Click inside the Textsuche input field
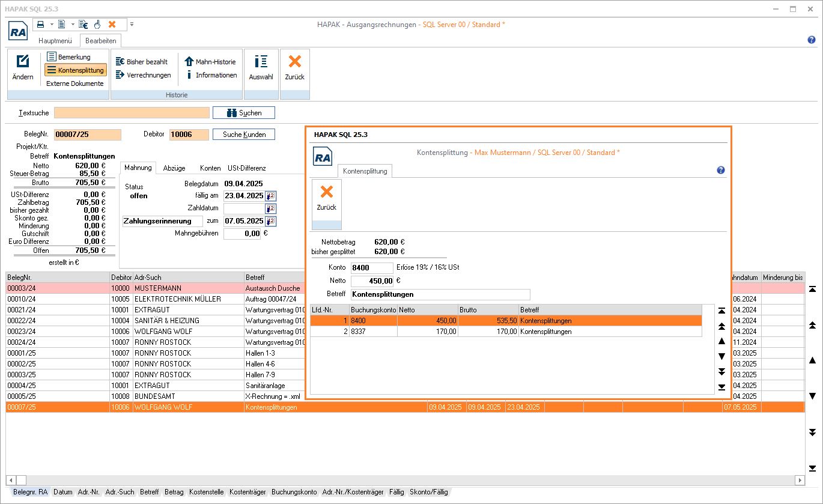The width and height of the screenshot is (823, 504). [x=132, y=113]
